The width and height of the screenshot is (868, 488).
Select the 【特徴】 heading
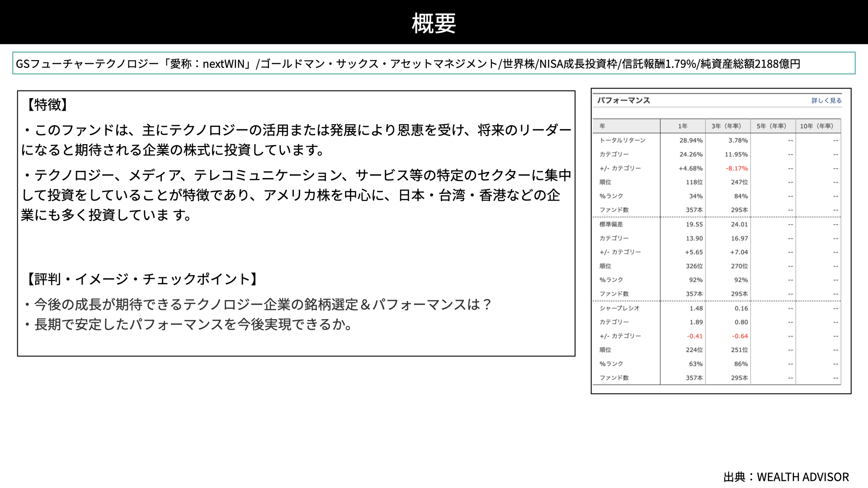pos(47,105)
